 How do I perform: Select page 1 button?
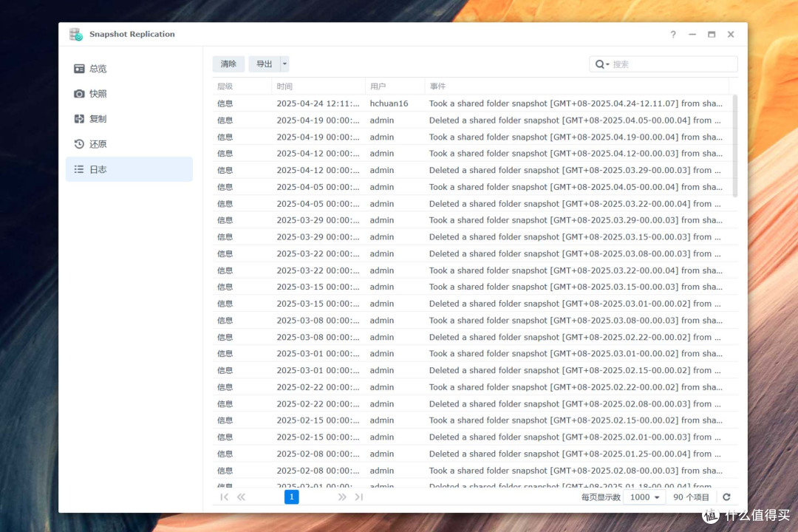coord(292,497)
